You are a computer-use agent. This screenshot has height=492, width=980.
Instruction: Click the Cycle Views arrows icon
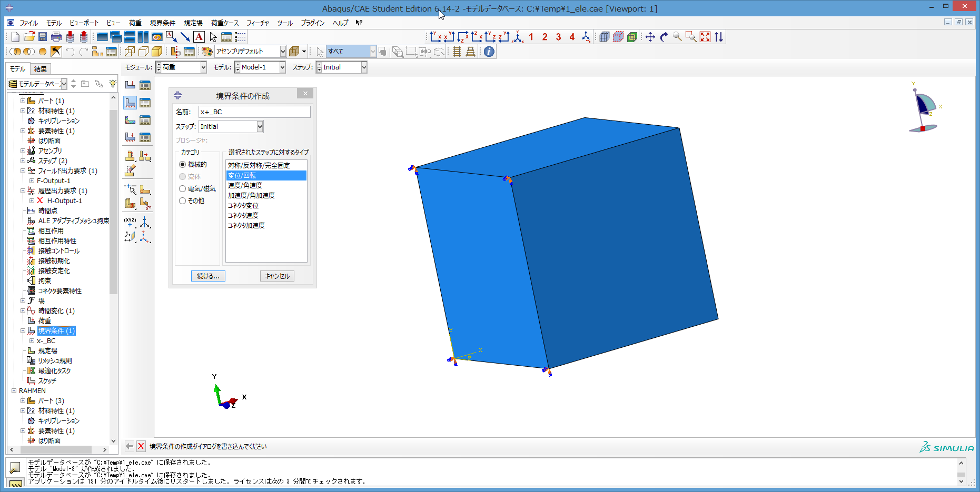point(719,37)
